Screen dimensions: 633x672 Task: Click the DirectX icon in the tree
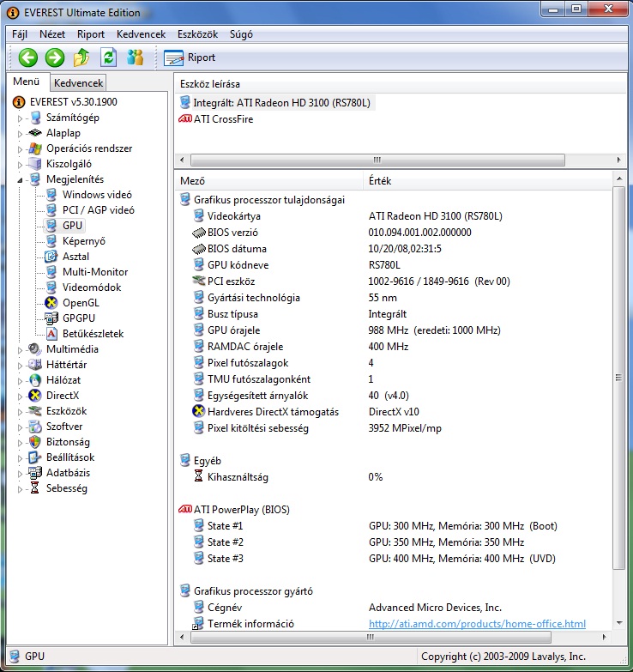[35, 395]
